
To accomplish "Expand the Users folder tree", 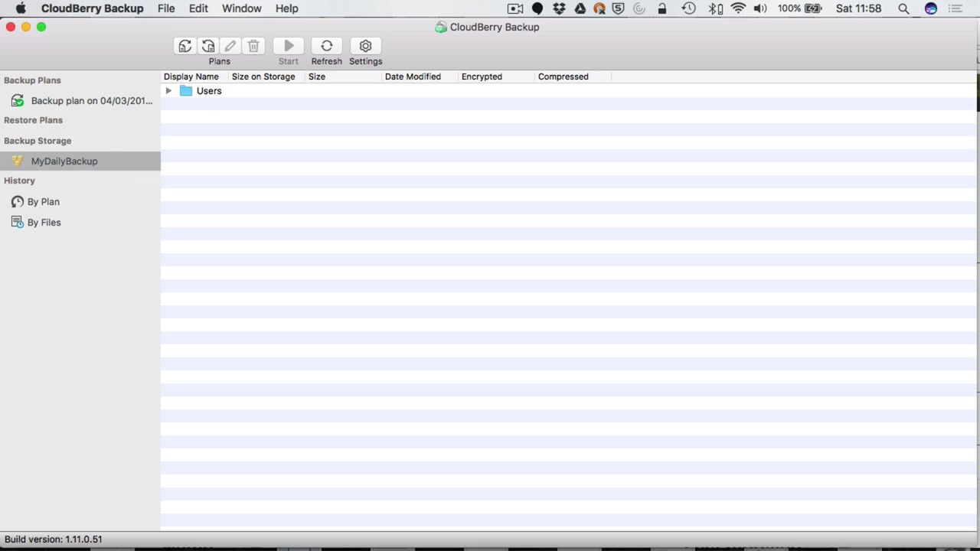I will (x=168, y=91).
